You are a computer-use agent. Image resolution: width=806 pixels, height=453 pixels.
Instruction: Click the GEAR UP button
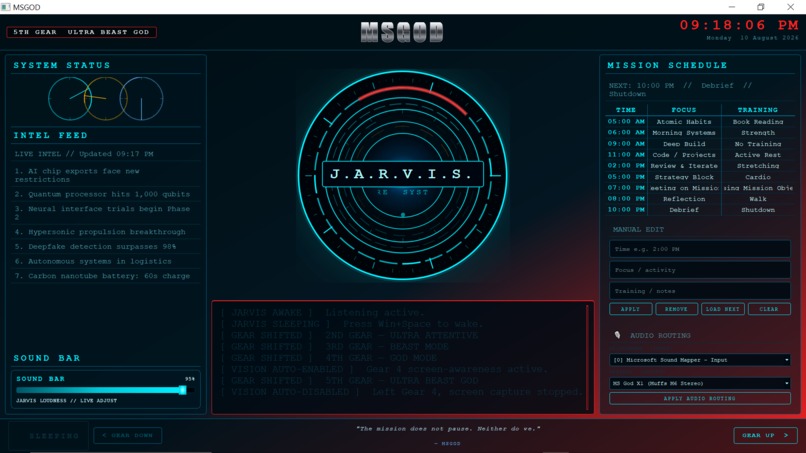coord(765,435)
